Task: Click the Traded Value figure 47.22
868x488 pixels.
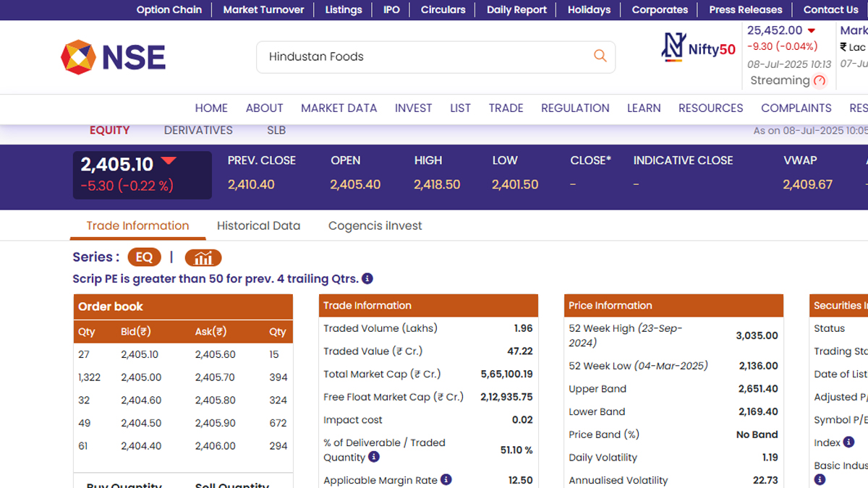Action: [520, 351]
